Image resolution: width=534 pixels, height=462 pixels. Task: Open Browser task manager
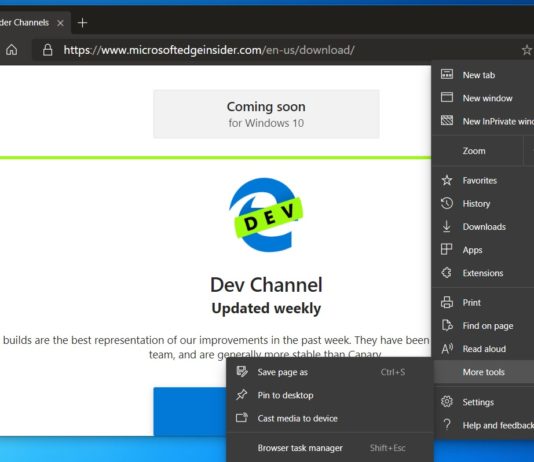coord(330,448)
